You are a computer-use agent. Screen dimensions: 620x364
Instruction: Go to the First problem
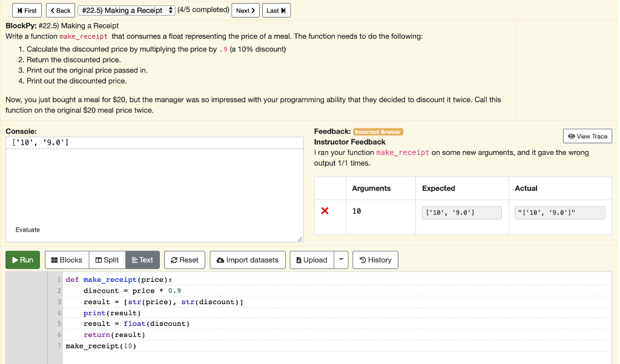tap(27, 11)
